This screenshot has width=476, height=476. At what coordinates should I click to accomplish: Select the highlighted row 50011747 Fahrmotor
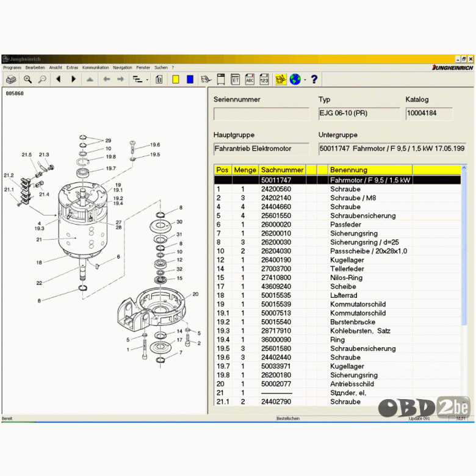coord(337,180)
